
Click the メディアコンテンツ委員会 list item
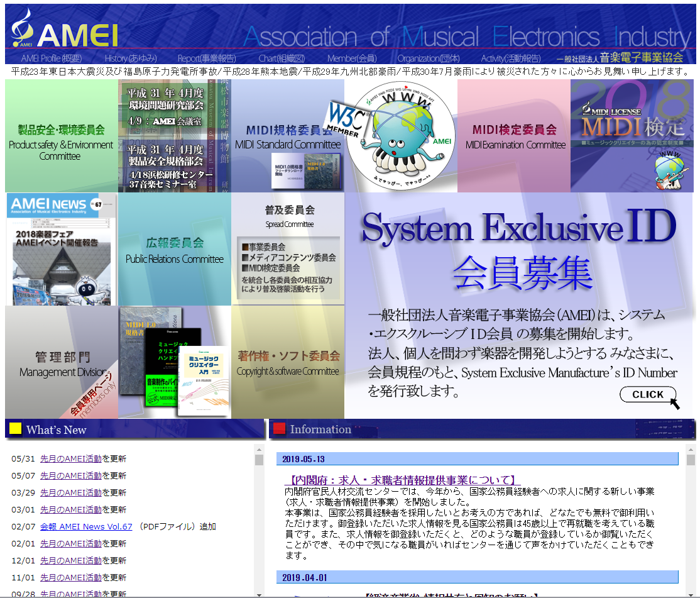(x=289, y=258)
